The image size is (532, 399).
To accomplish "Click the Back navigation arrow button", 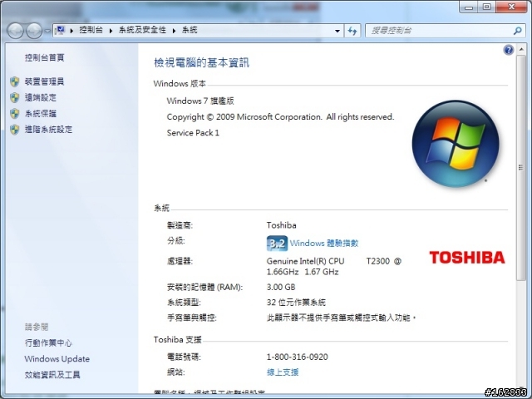I will tap(16, 31).
